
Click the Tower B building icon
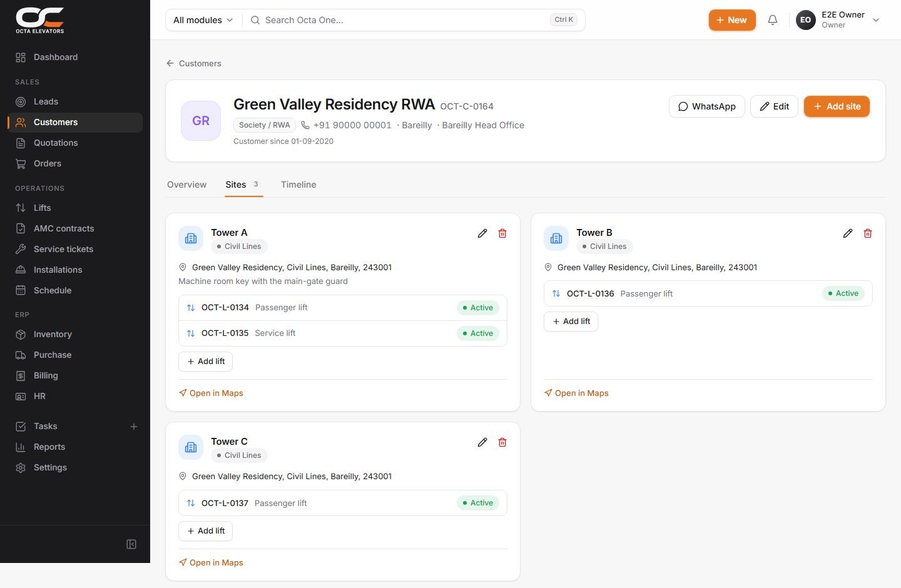click(x=556, y=238)
